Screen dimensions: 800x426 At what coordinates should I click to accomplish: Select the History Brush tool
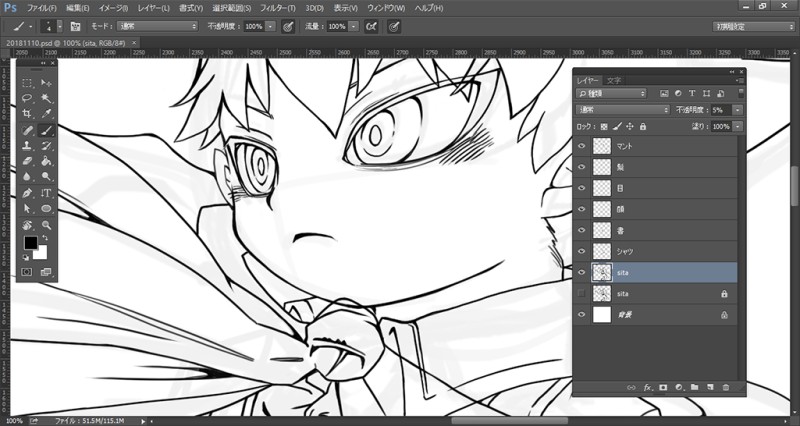(x=46, y=146)
